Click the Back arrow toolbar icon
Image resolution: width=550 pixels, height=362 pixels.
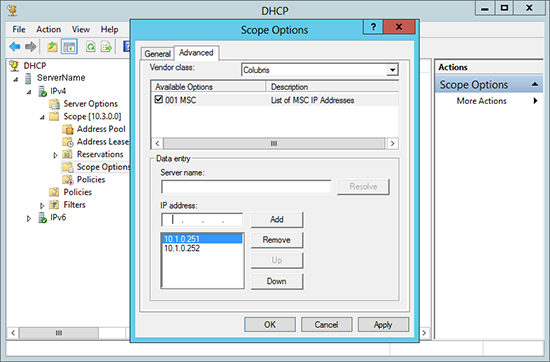pyautogui.click(x=15, y=46)
